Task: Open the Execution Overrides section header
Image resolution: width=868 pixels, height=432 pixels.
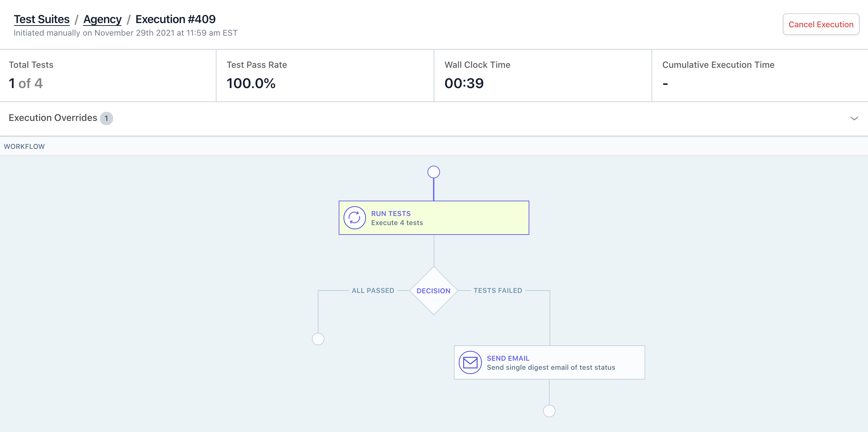Action: [53, 118]
